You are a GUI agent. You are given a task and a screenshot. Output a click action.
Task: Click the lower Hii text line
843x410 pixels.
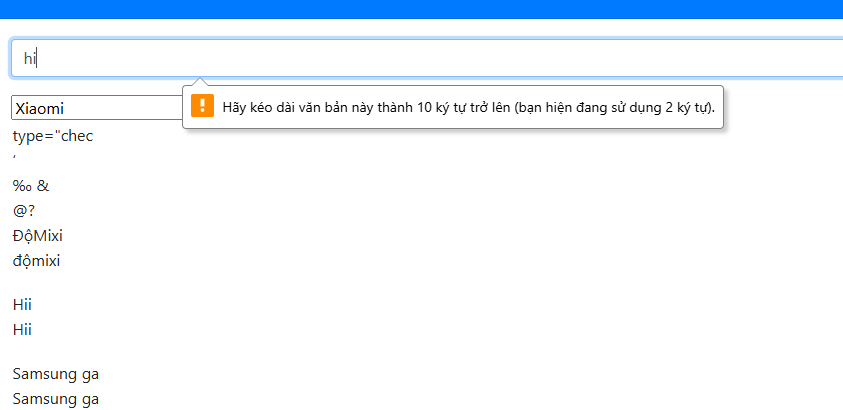click(23, 329)
